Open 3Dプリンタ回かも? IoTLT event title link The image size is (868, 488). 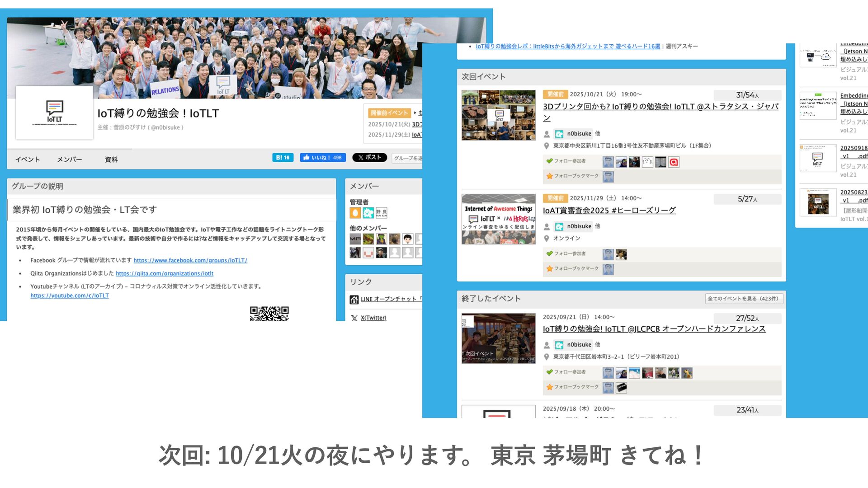point(660,107)
